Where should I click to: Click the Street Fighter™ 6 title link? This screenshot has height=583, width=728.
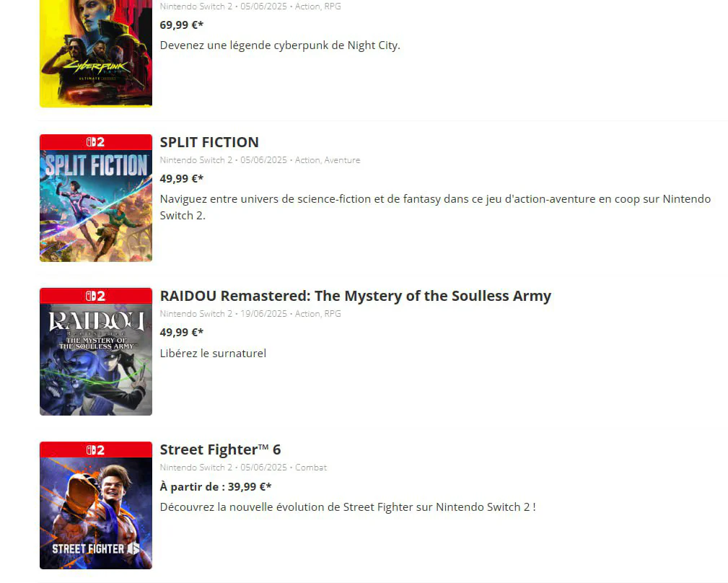click(220, 450)
